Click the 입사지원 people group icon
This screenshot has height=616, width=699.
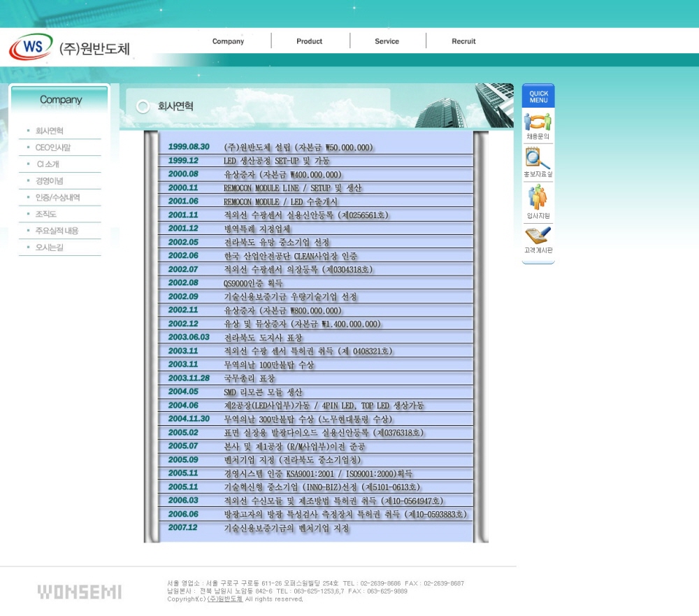click(538, 199)
